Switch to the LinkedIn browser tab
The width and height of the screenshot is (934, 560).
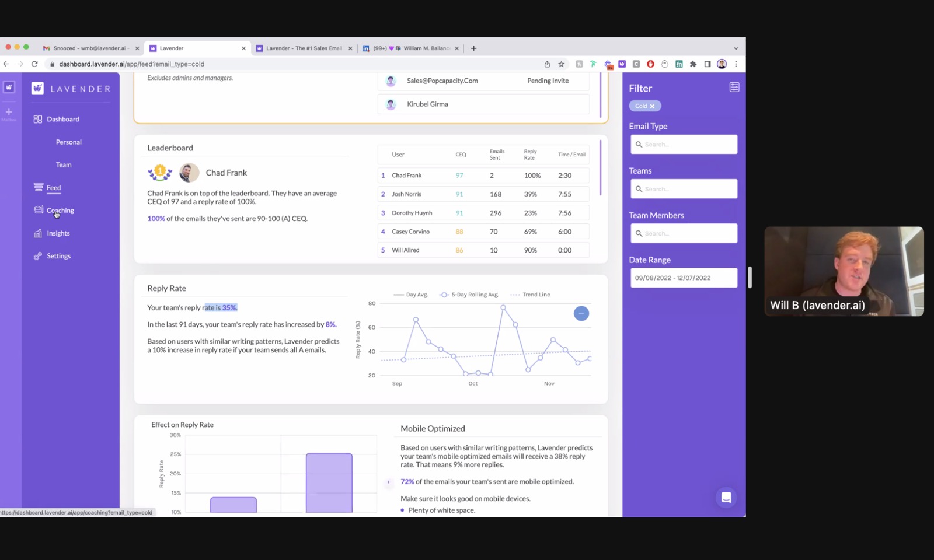click(x=410, y=48)
